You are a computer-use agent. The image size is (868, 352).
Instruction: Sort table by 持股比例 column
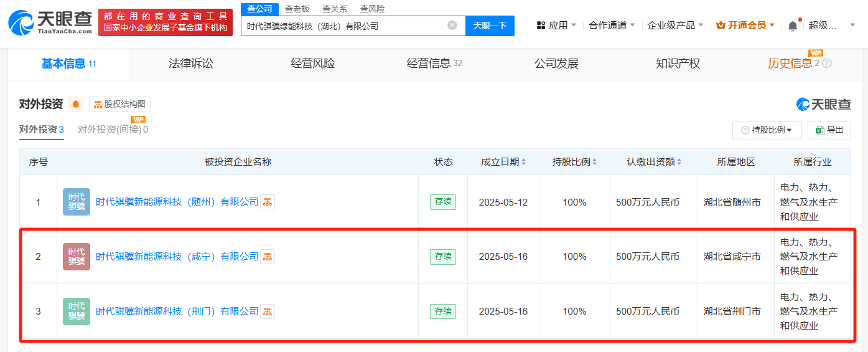[574, 162]
